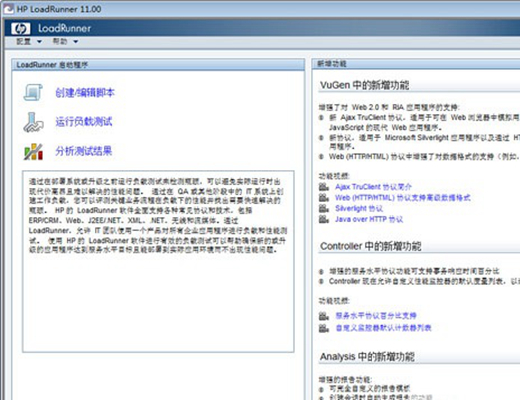Open Ajax TruClient 协议简介 video link
The width and height of the screenshot is (520, 400).
coord(373,187)
